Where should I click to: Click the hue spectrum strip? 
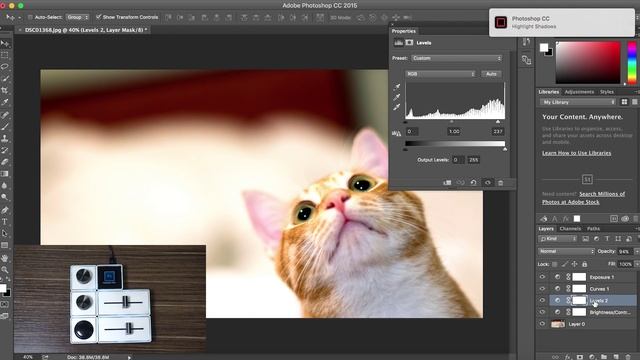click(x=632, y=62)
